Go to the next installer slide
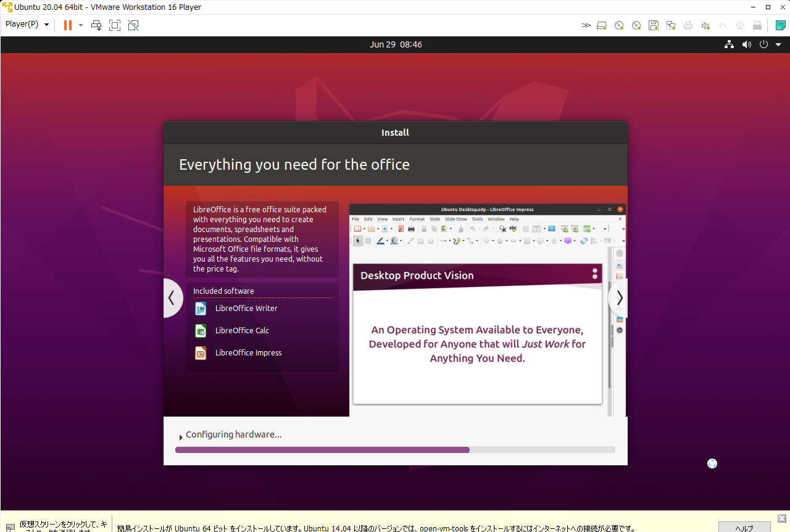Viewport: 790px width, 532px height. pyautogui.click(x=618, y=298)
